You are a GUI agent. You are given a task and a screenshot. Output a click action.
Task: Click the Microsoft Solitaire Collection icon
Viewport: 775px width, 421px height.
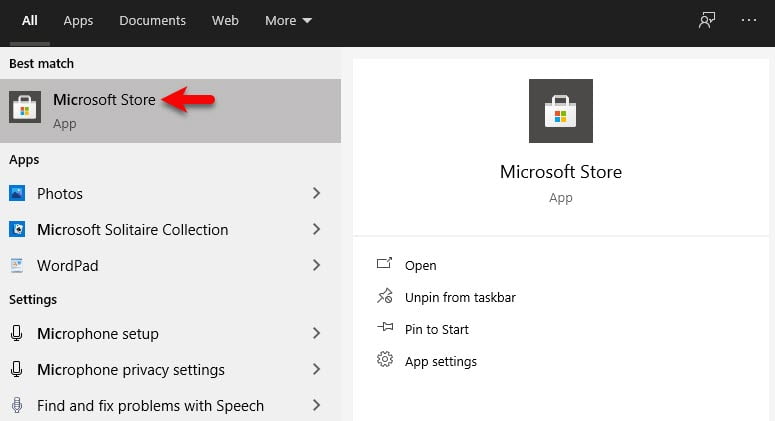tap(17, 229)
